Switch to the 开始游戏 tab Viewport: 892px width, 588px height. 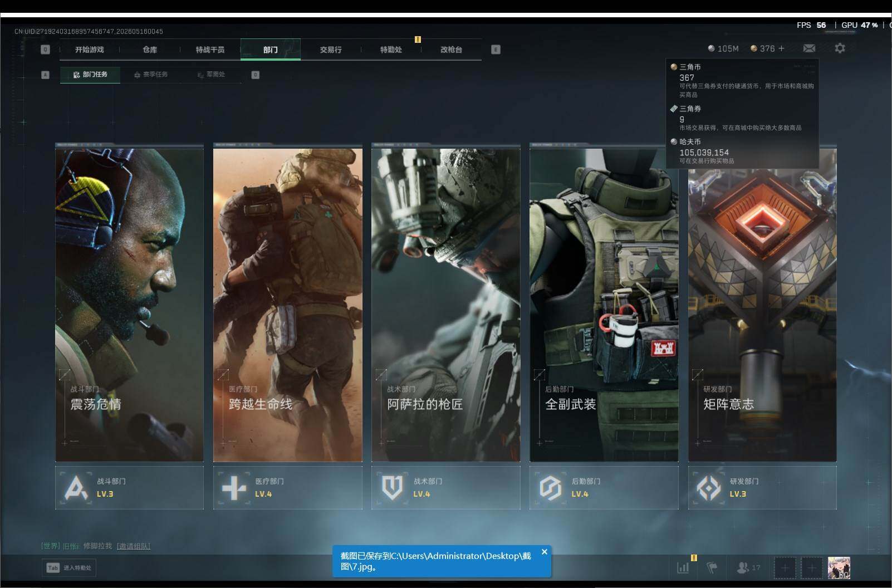click(x=90, y=50)
